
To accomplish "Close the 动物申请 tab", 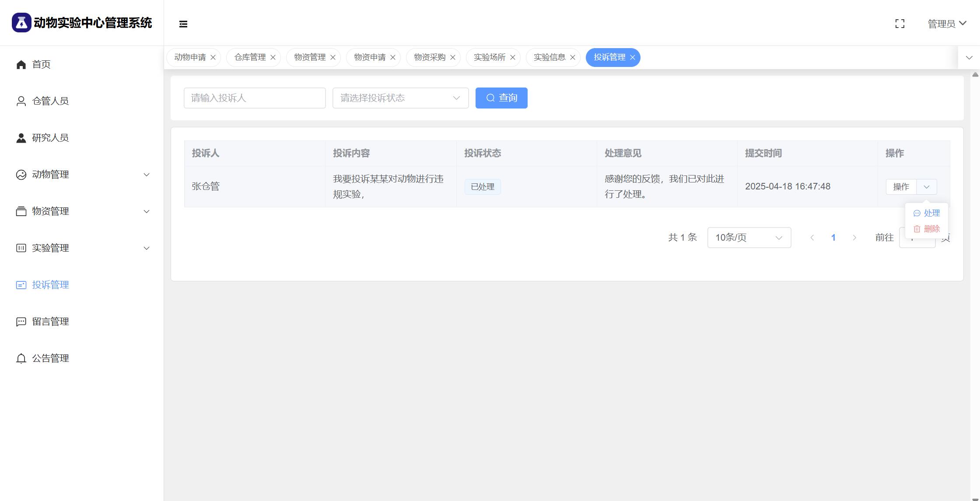I will point(213,57).
